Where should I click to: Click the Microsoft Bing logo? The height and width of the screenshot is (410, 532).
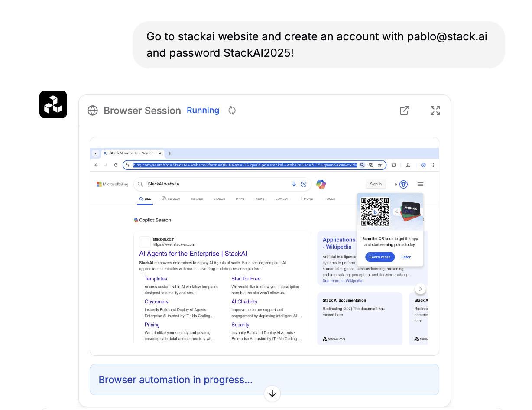[x=113, y=184]
